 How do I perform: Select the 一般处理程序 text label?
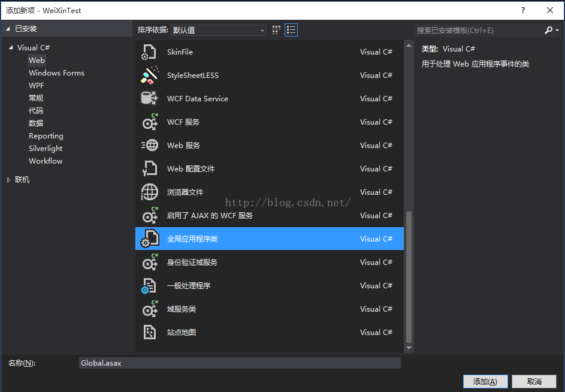[189, 286]
